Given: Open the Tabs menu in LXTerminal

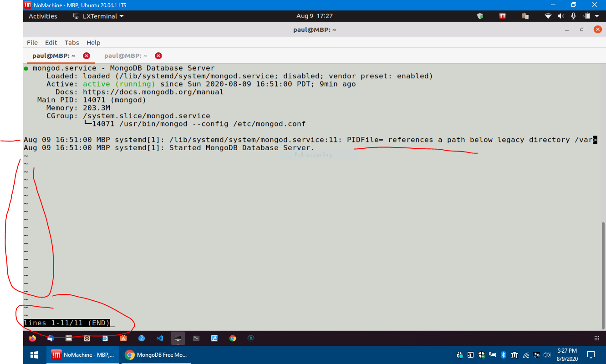Looking at the screenshot, I should tap(71, 42).
